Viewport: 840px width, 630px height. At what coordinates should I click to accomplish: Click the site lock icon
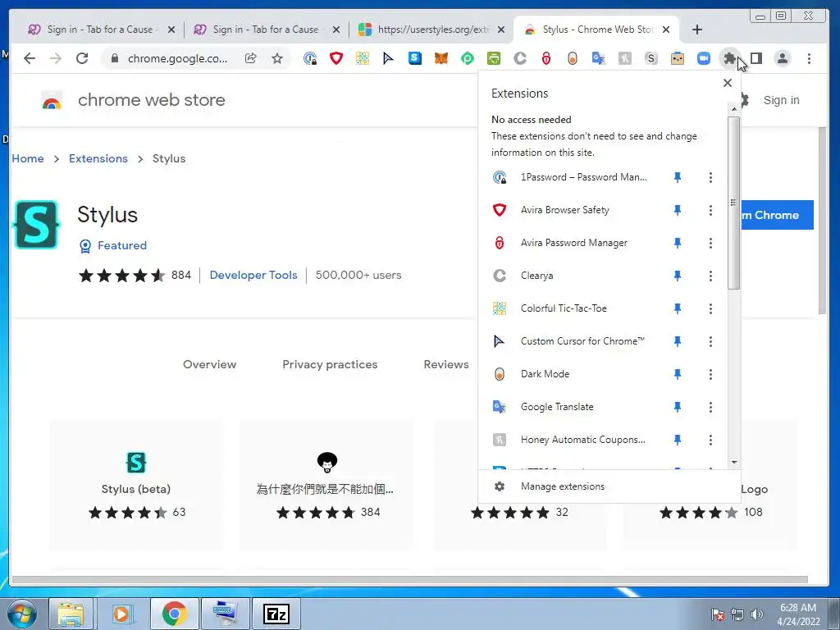[x=114, y=58]
